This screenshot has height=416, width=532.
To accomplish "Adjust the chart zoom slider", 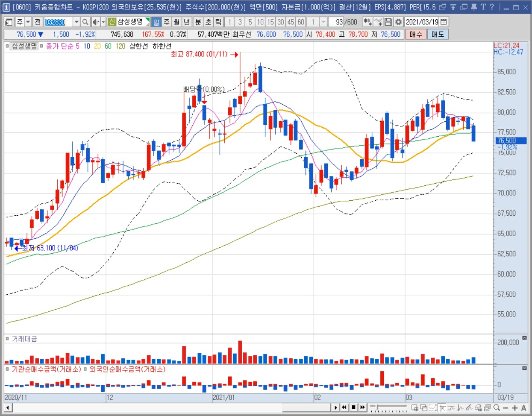I will point(388,408).
